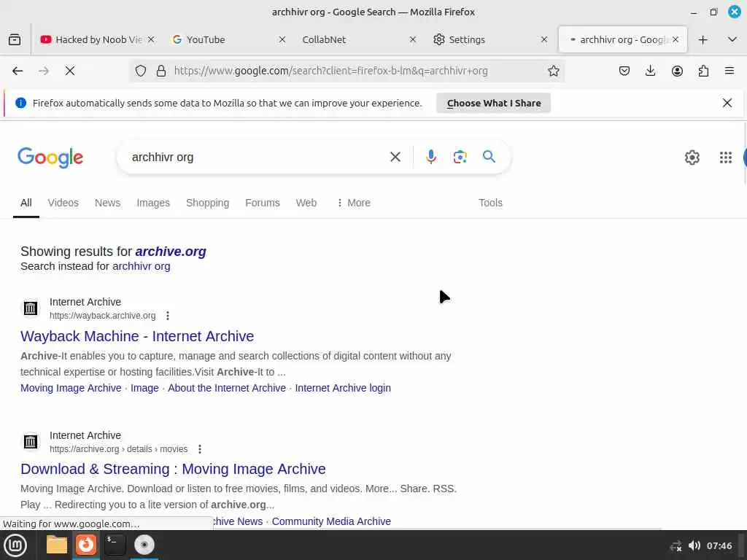View site security padlock info

pos(161,71)
